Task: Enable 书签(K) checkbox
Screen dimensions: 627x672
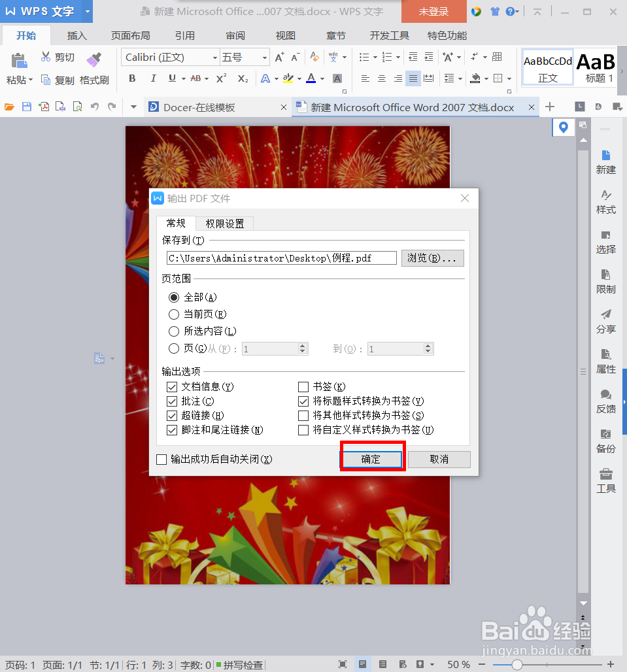Action: click(303, 387)
